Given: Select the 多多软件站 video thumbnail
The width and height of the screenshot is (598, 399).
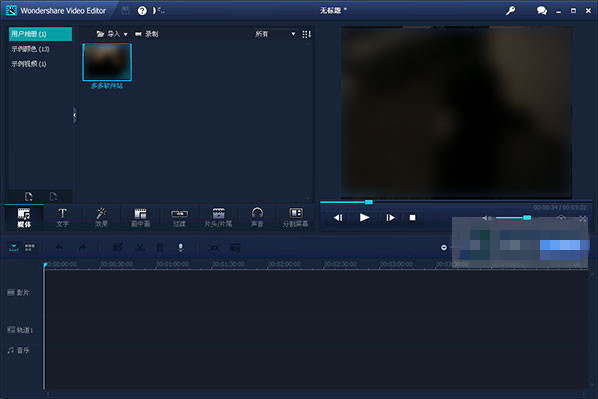Looking at the screenshot, I should [107, 62].
